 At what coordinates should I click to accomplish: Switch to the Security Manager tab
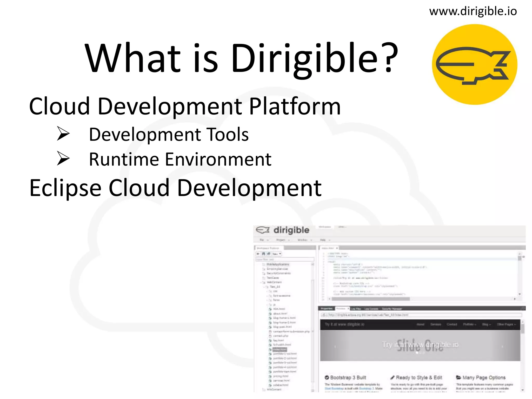pos(392,309)
